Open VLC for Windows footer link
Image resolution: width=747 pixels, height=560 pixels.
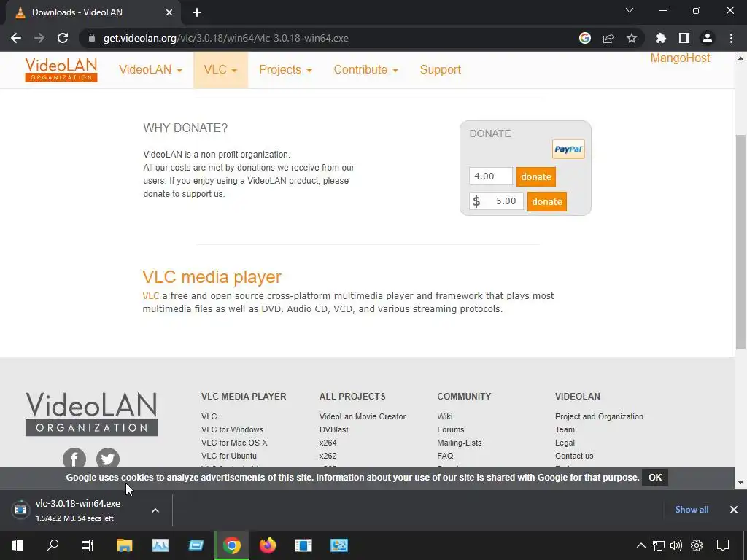tap(232, 429)
